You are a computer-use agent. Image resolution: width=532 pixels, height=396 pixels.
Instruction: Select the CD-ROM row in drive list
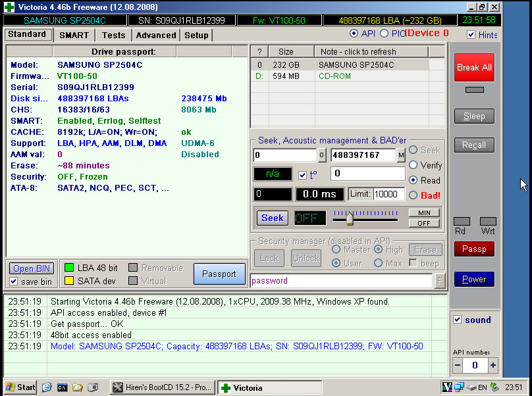point(348,76)
